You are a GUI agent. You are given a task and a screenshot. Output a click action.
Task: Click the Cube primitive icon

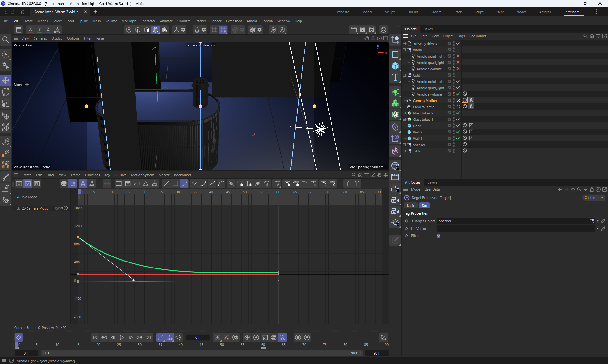click(x=395, y=66)
